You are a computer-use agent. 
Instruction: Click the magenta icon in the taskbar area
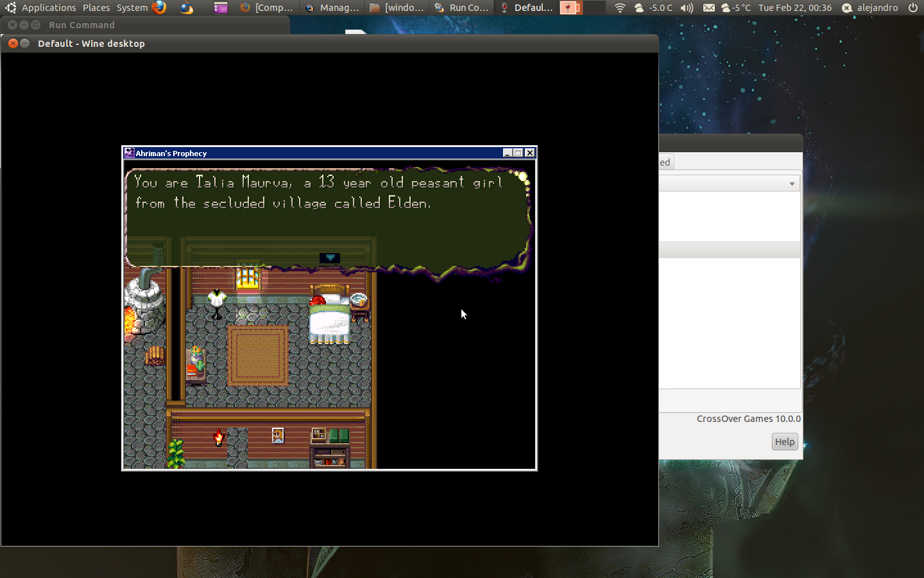[220, 8]
